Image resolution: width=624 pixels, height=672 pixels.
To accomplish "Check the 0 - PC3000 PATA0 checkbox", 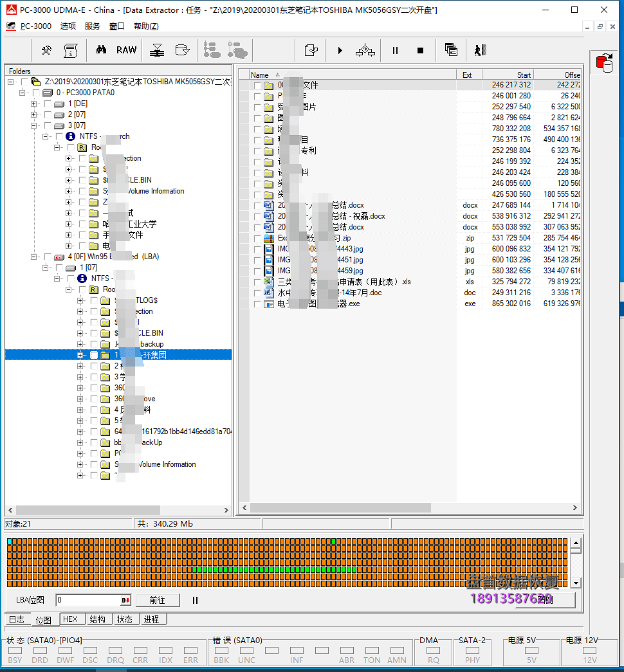I will (x=36, y=93).
